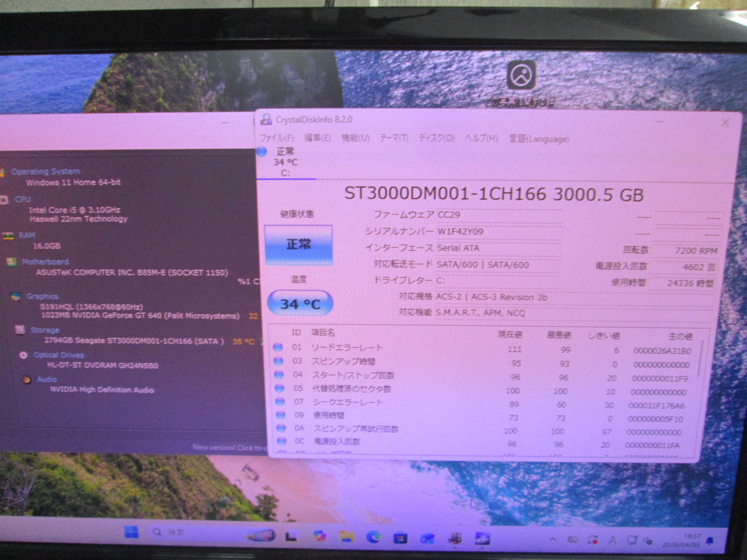
Task: Click the 正常 health status button
Action: coord(298,245)
